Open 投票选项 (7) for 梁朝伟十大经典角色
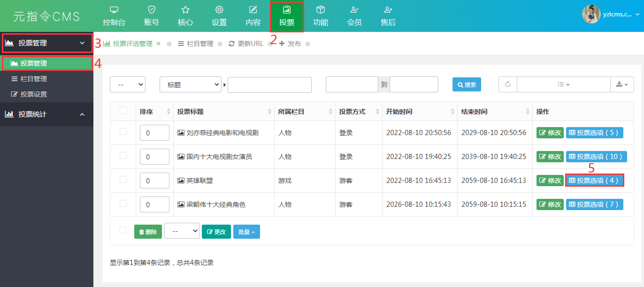This screenshot has width=644, height=287. pyautogui.click(x=595, y=204)
